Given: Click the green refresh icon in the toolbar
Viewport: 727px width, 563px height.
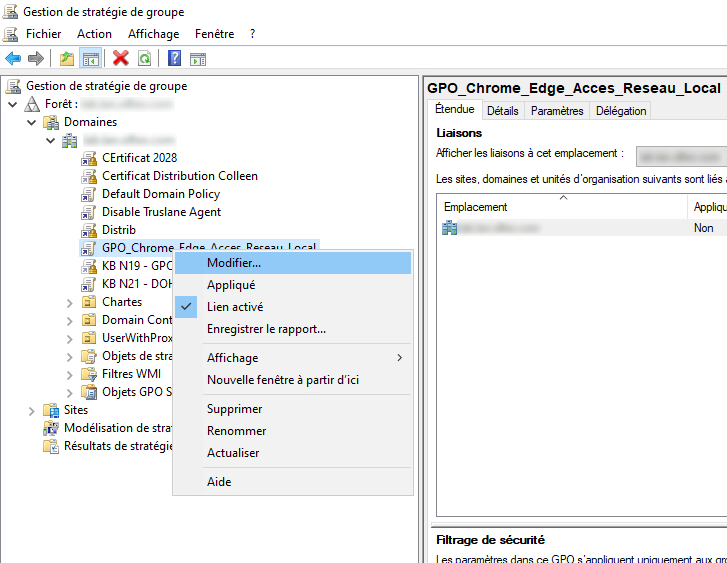Looking at the screenshot, I should (144, 59).
